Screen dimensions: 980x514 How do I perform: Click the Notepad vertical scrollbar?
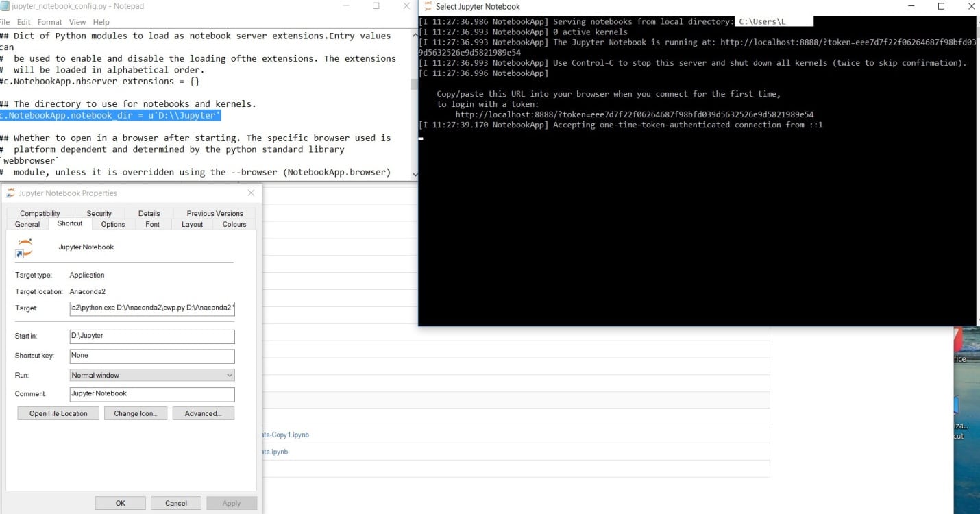point(414,103)
